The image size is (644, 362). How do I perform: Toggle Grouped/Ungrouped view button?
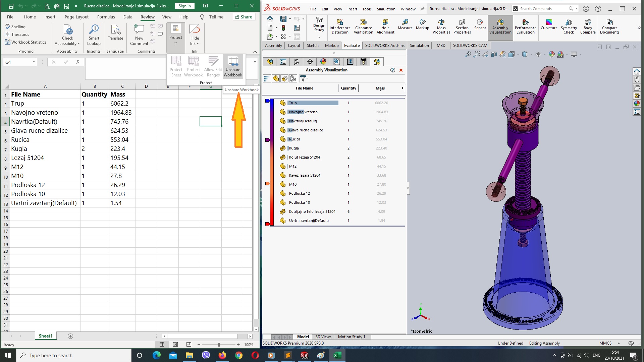point(284,78)
